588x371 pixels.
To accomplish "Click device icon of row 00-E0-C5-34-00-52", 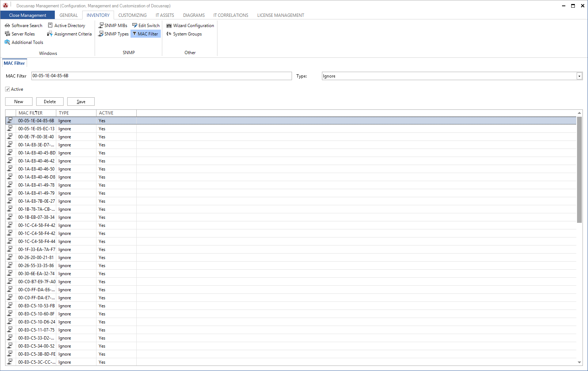I will [x=10, y=346].
